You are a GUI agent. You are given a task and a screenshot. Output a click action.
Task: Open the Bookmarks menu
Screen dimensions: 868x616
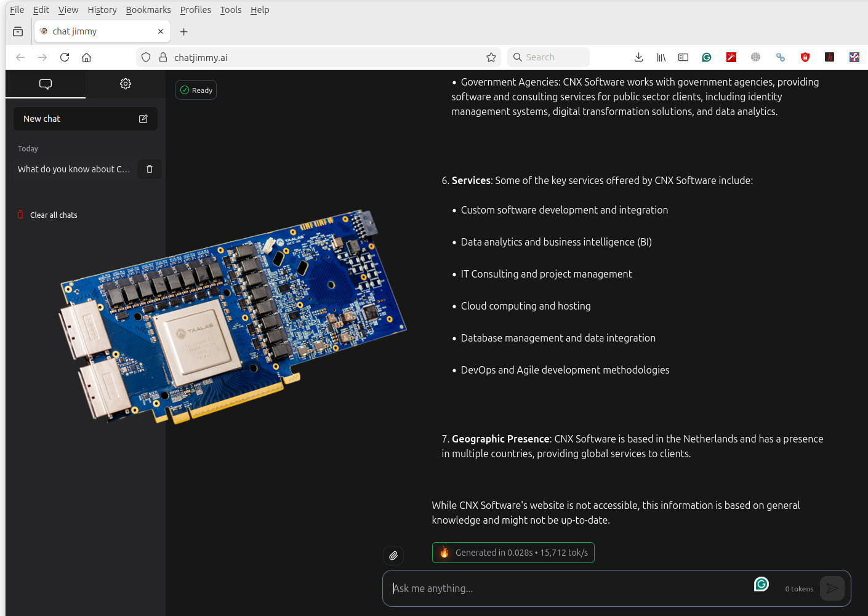148,9
